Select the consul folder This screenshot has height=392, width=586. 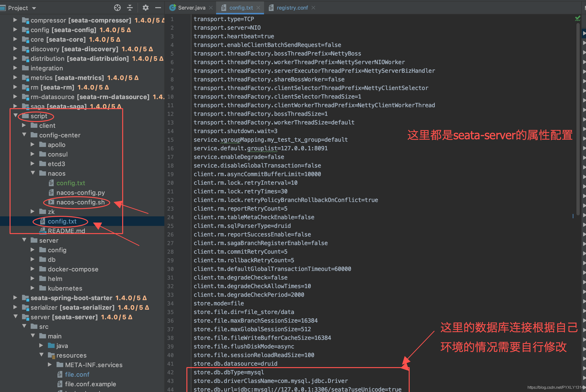pos(57,154)
